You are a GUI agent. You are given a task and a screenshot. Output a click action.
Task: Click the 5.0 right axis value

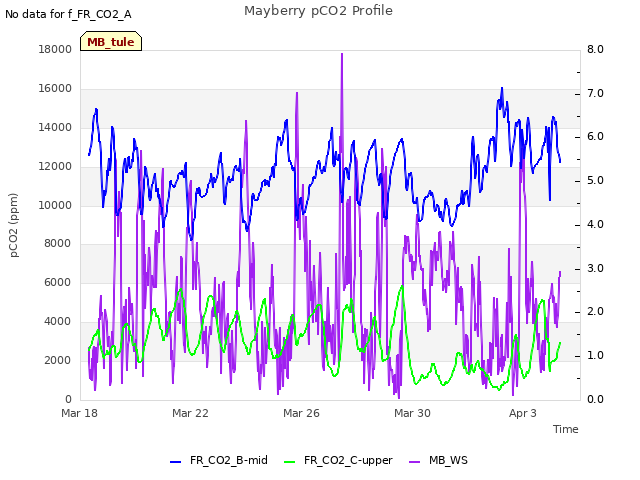(596, 180)
